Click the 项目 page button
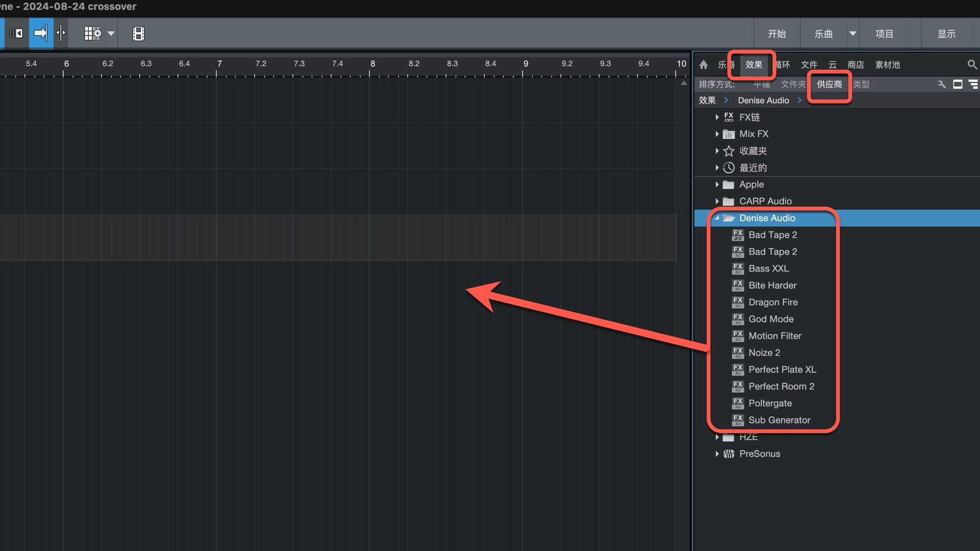 (884, 34)
